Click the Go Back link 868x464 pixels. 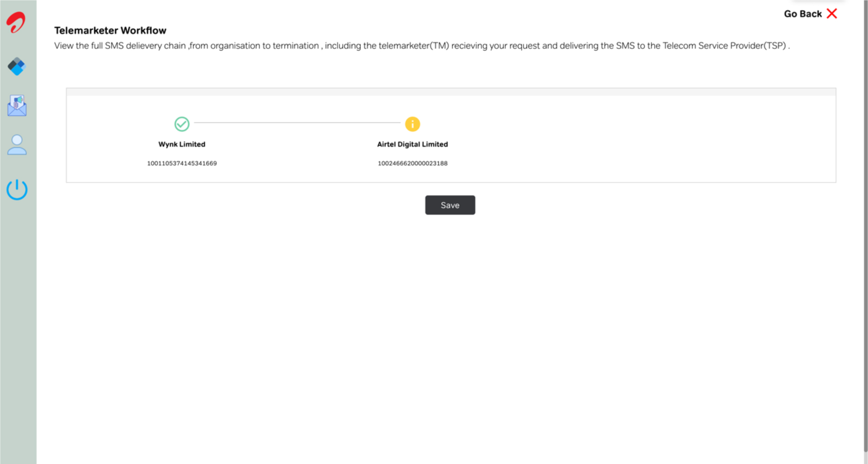(x=802, y=14)
